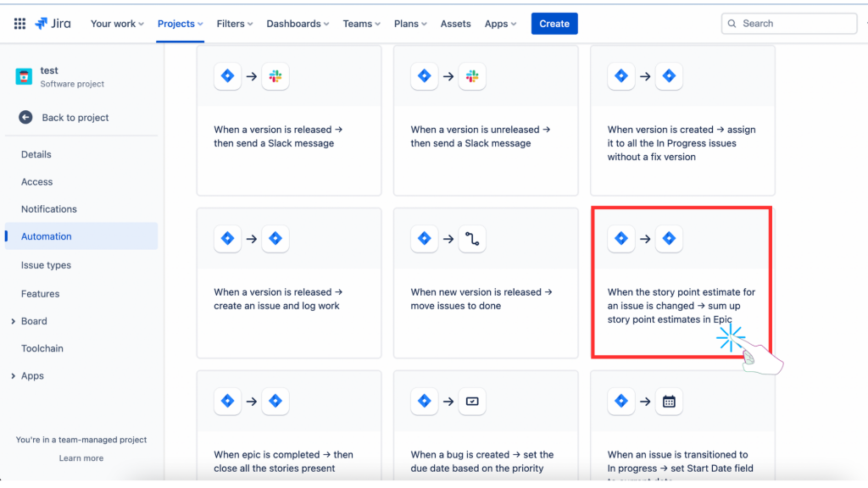Viewport: 868px width, 488px height.
Task: Open the Apps dropdown in top bar
Action: click(x=500, y=23)
